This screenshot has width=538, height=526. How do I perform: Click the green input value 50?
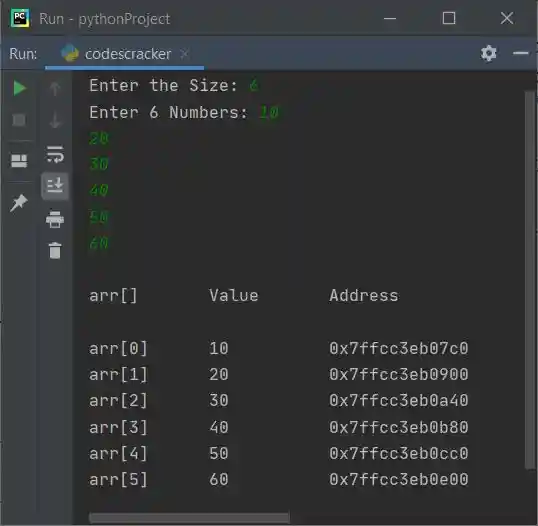[99, 217]
